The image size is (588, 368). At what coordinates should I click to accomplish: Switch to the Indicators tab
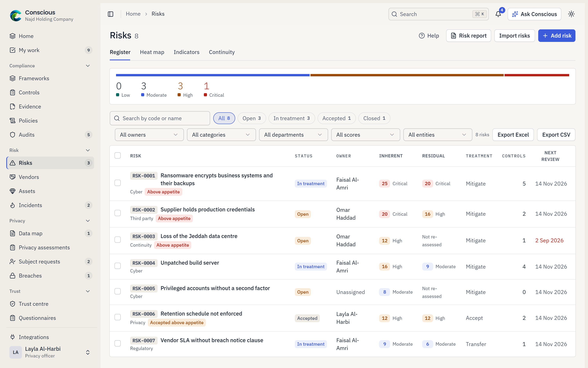point(186,52)
